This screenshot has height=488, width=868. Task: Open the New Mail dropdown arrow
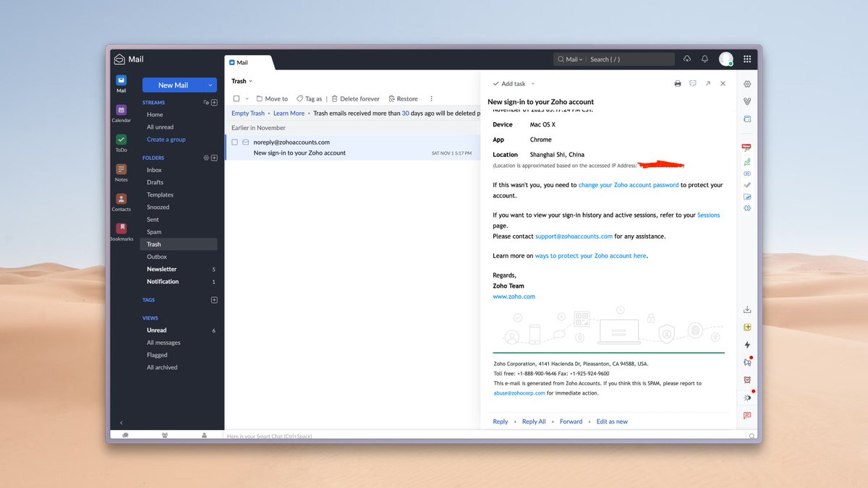(x=210, y=85)
